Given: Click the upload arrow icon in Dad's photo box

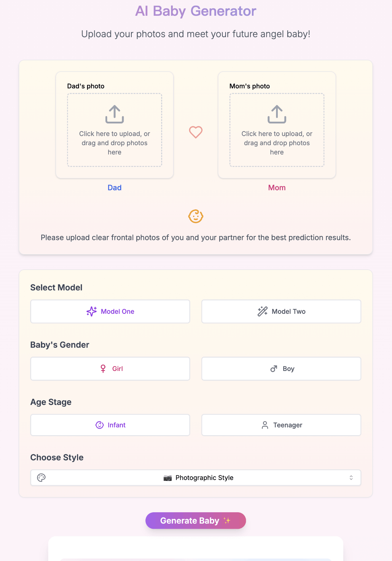Looking at the screenshot, I should [115, 114].
